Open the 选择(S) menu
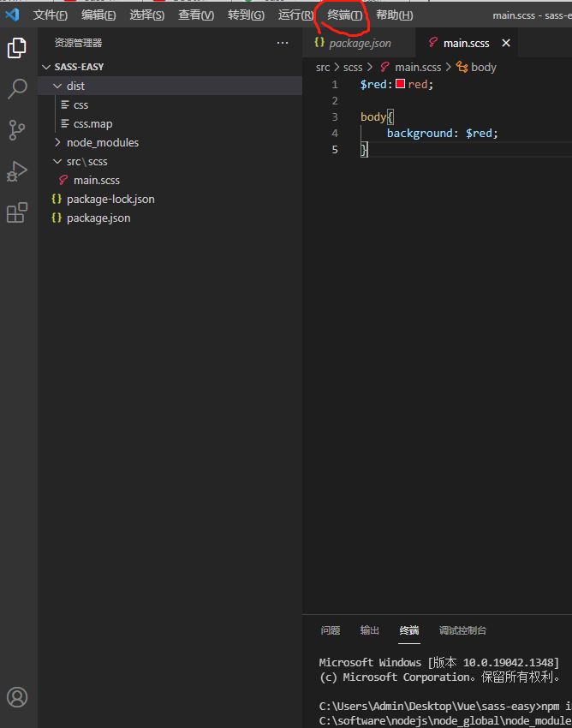 click(146, 15)
